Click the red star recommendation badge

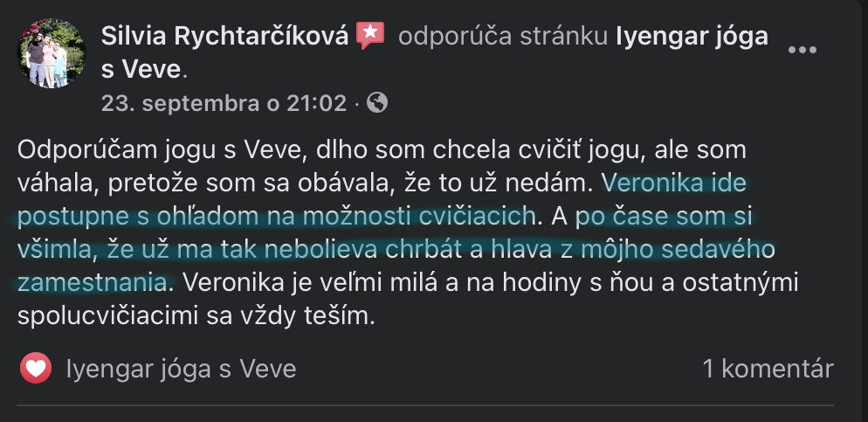pyautogui.click(x=370, y=36)
